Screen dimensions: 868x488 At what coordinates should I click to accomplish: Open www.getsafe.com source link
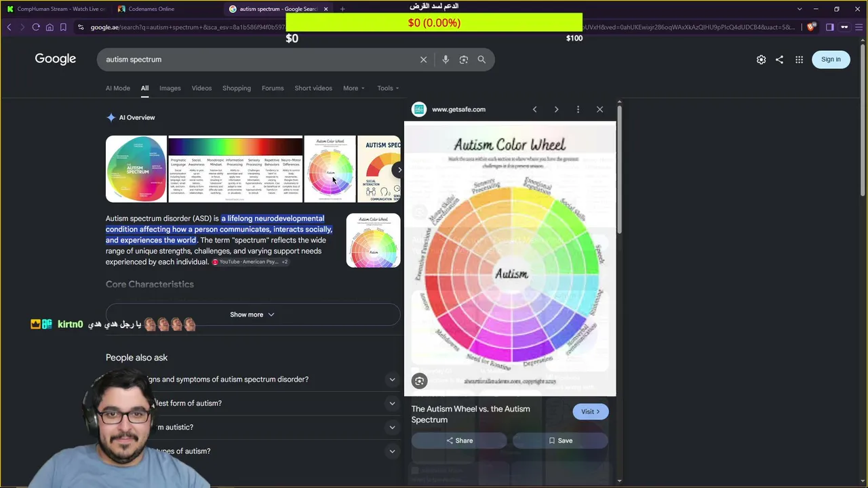click(458, 109)
